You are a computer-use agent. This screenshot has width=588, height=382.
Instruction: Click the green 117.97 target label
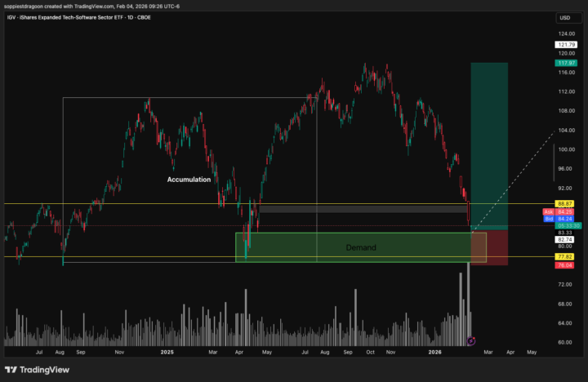(566, 63)
